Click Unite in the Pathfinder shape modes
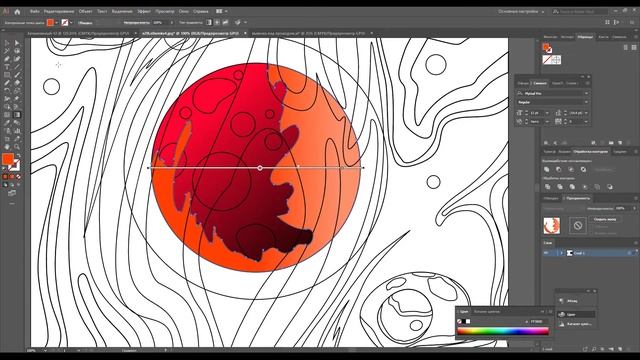This screenshot has height=360, width=640. (x=547, y=169)
